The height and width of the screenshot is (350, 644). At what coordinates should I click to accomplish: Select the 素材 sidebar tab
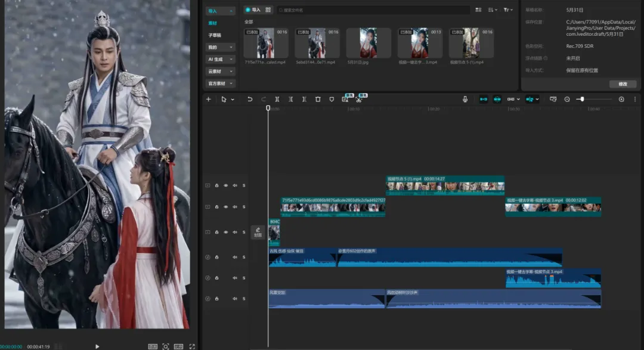[212, 23]
